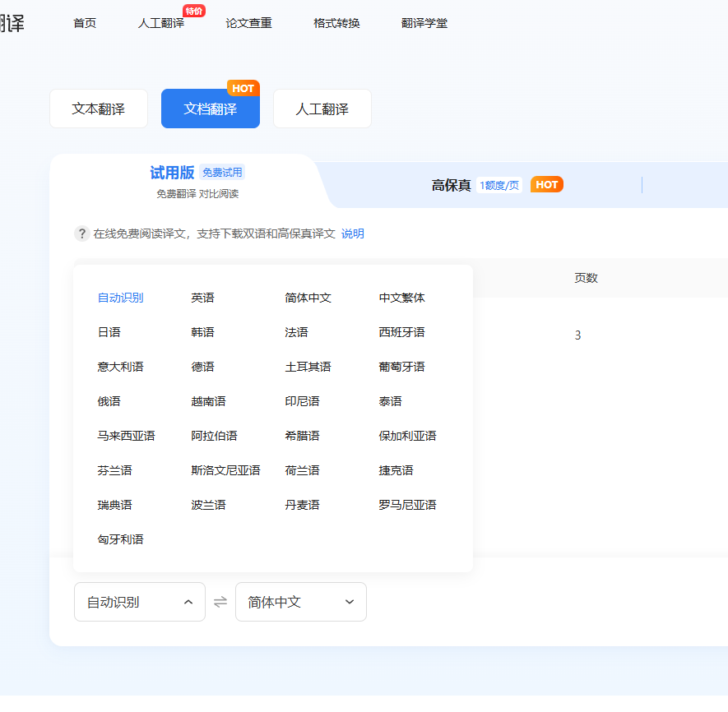Select the 试用版 free trial tab
Viewport: 728px width, 712px height.
click(172, 173)
